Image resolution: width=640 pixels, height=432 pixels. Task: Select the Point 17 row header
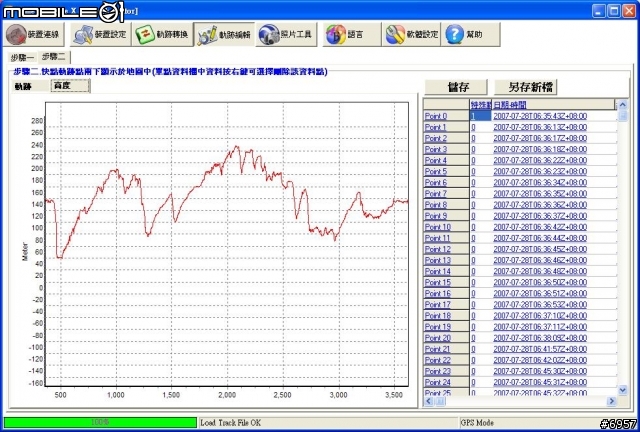446,305
